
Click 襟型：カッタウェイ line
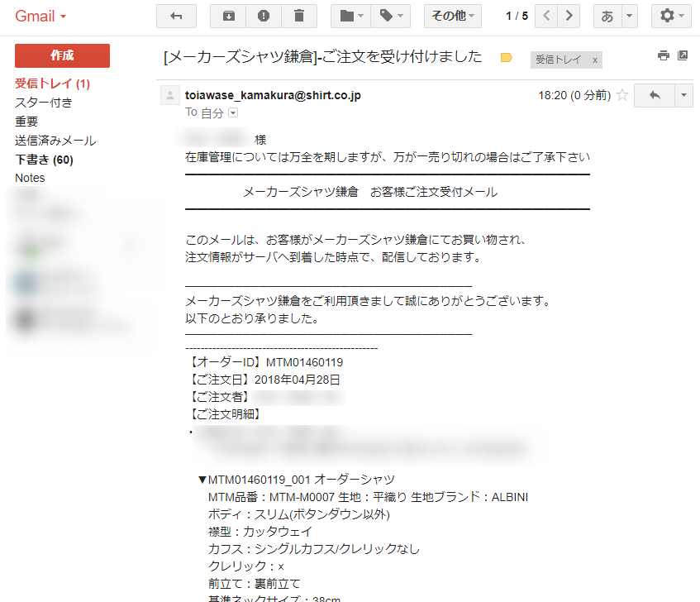[x=260, y=532]
